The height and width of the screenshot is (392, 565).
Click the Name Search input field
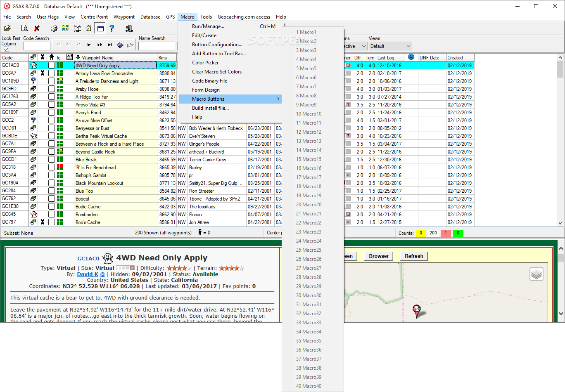(157, 46)
